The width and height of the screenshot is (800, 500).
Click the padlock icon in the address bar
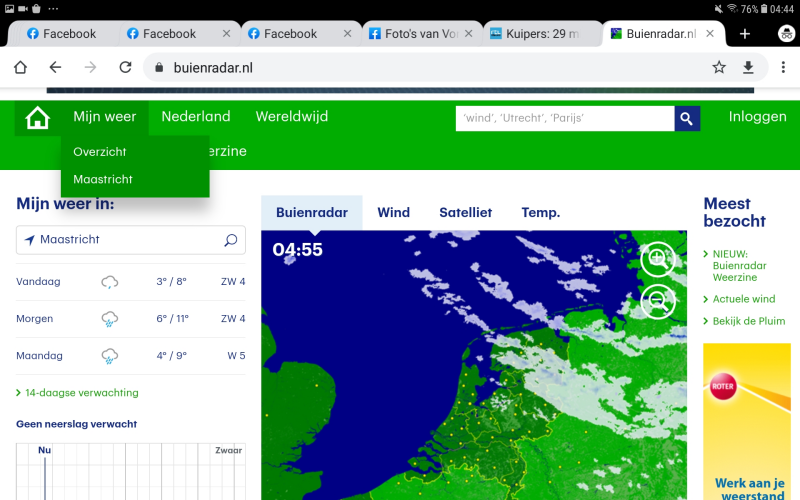coord(159,67)
